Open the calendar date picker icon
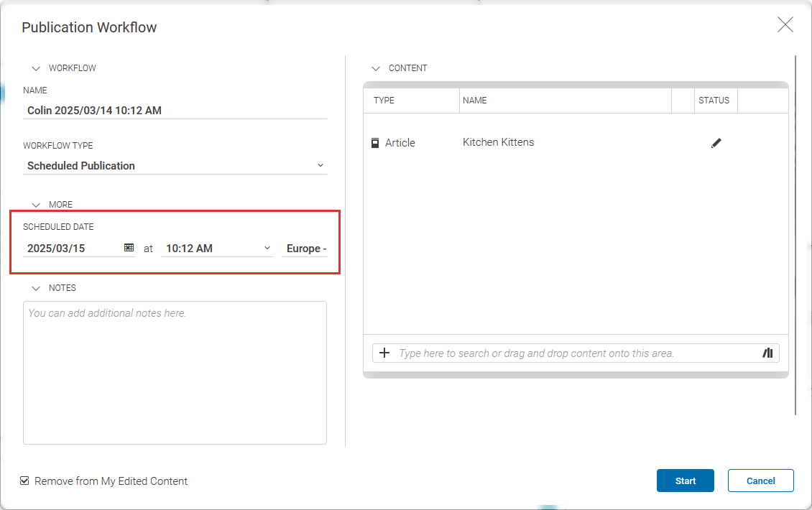 tap(129, 247)
